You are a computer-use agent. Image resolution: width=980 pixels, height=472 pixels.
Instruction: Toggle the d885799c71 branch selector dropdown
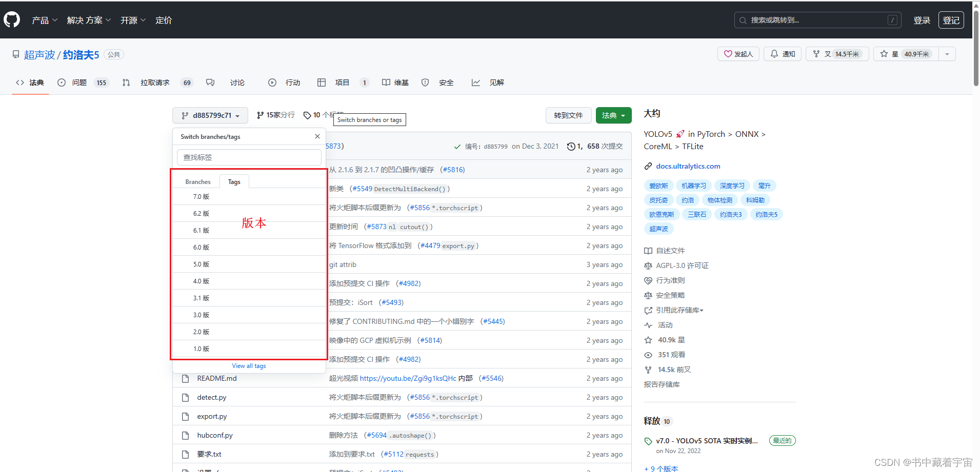click(210, 115)
